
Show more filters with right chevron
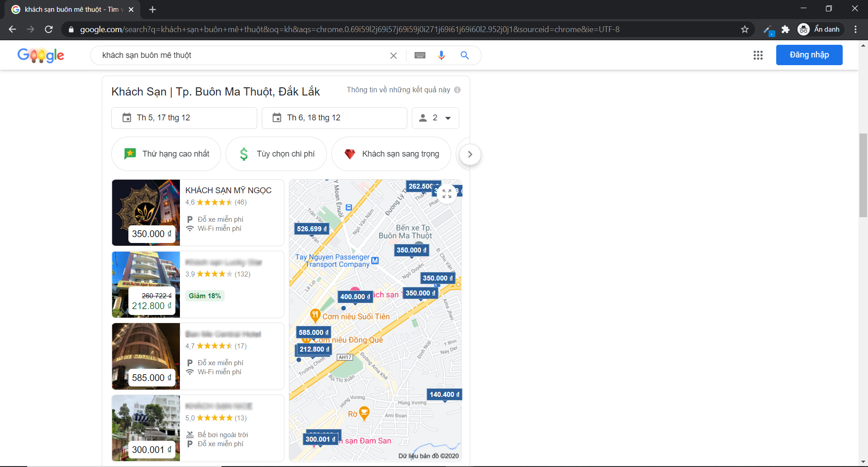point(470,154)
